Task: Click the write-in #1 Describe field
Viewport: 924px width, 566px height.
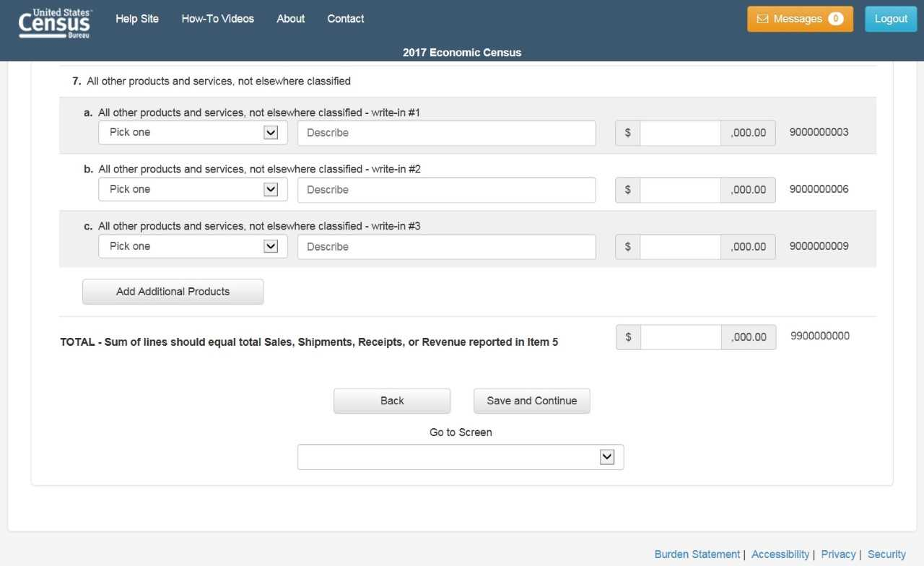Action: (x=447, y=133)
